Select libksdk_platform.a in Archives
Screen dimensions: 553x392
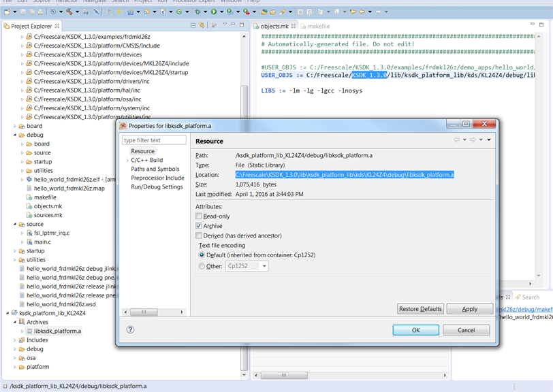(x=57, y=331)
